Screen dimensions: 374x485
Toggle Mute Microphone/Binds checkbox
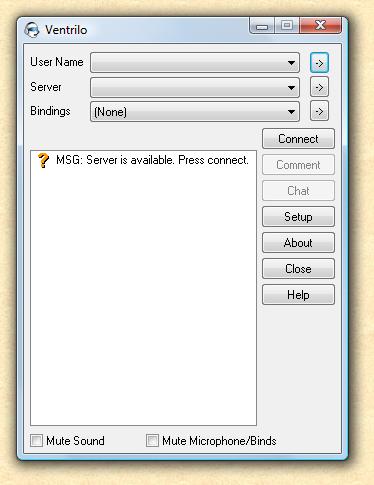152,440
